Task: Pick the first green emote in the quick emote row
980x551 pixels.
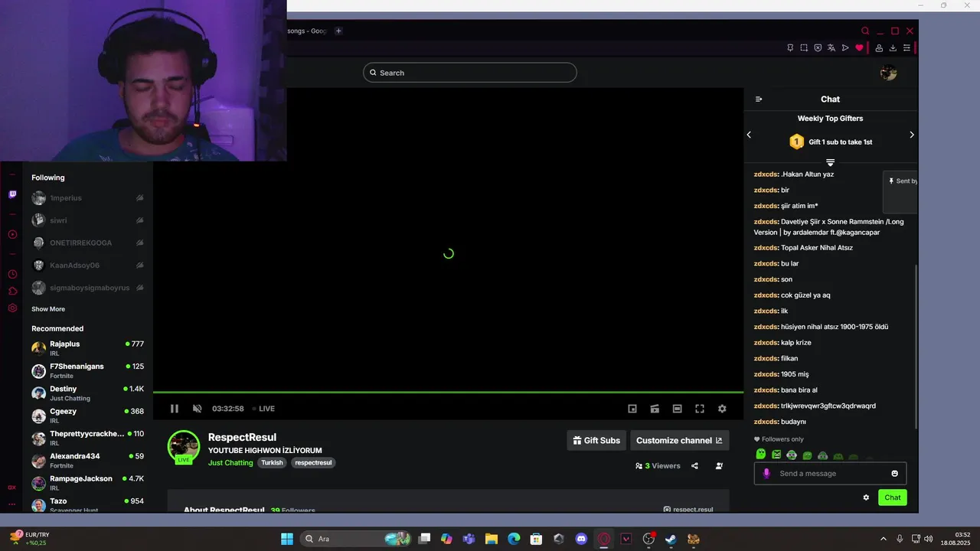Action: (x=760, y=455)
